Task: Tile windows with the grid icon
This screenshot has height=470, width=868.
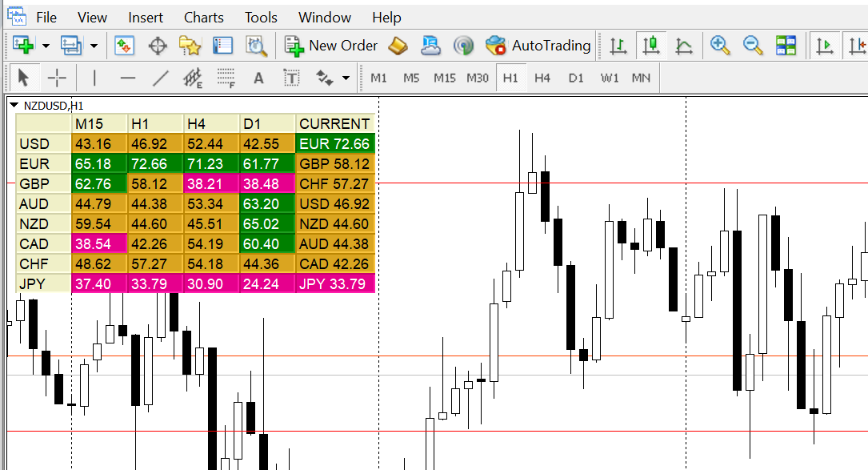Action: coord(786,46)
